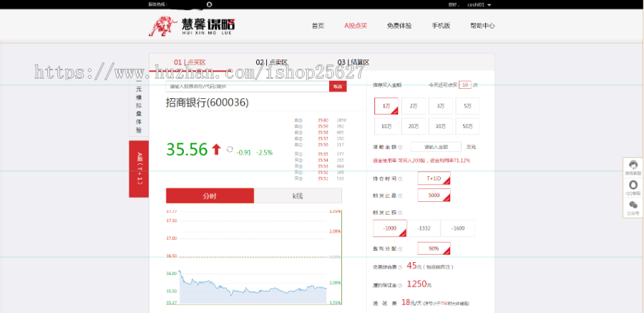Viewport: 644px width, 313px height.
Task: Click the 35.55 bid price row
Action: (321, 154)
